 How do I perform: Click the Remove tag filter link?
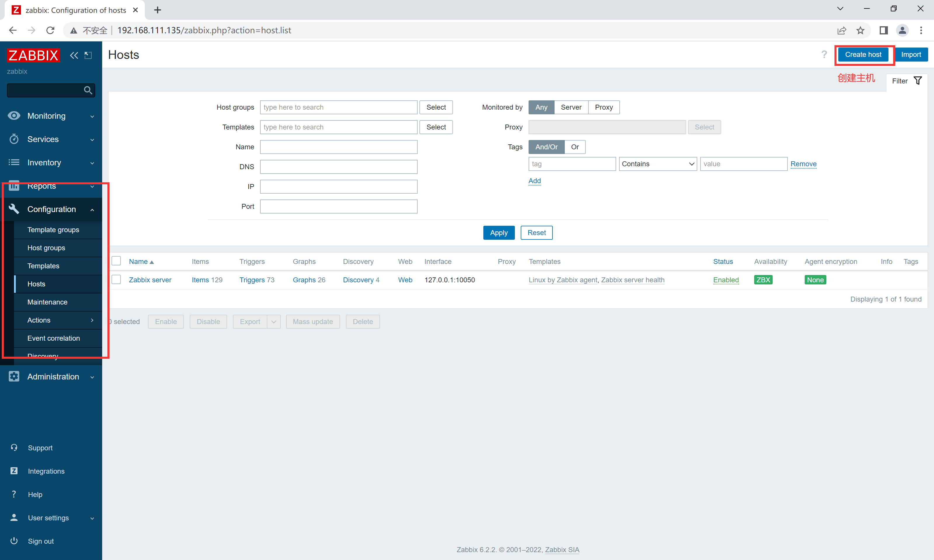tap(803, 164)
